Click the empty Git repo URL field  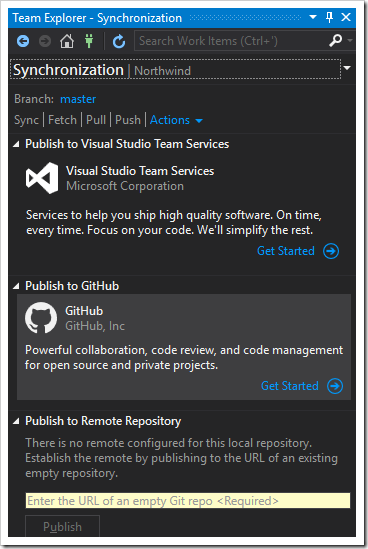188,501
